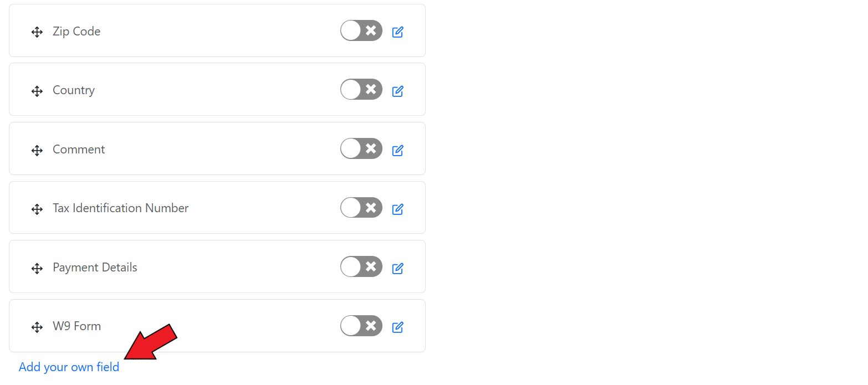Enable the W9 Form toggle
This screenshot has height=385, width=868.
pyautogui.click(x=361, y=326)
